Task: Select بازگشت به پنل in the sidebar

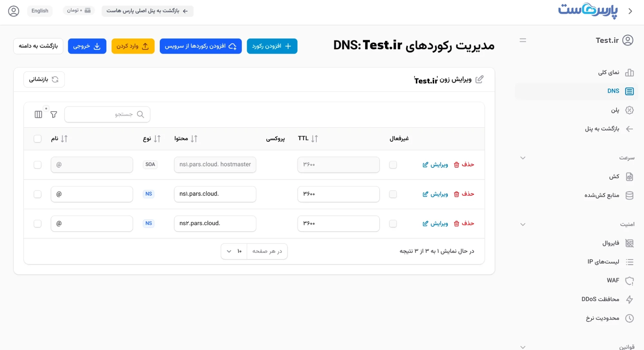Action: [576, 129]
